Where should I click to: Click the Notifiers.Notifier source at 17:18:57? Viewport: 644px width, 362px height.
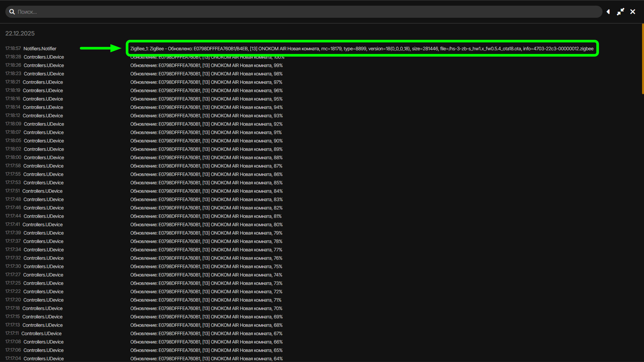[40, 49]
